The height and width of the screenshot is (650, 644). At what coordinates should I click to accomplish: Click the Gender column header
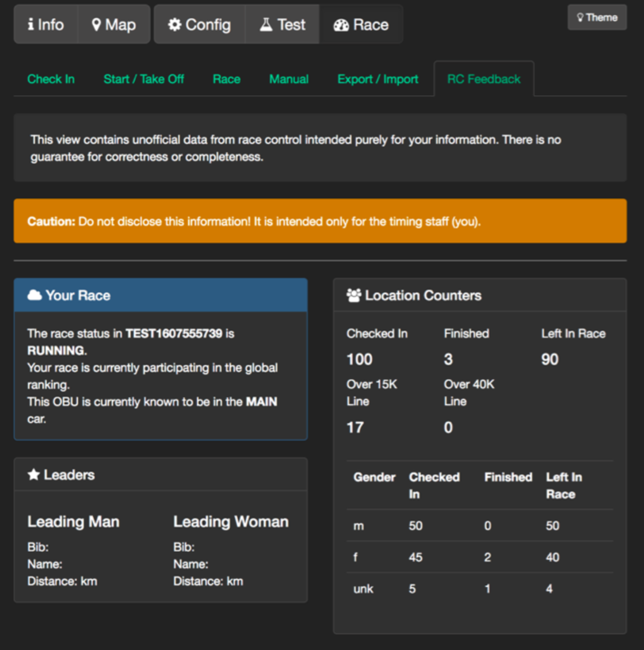tap(374, 477)
